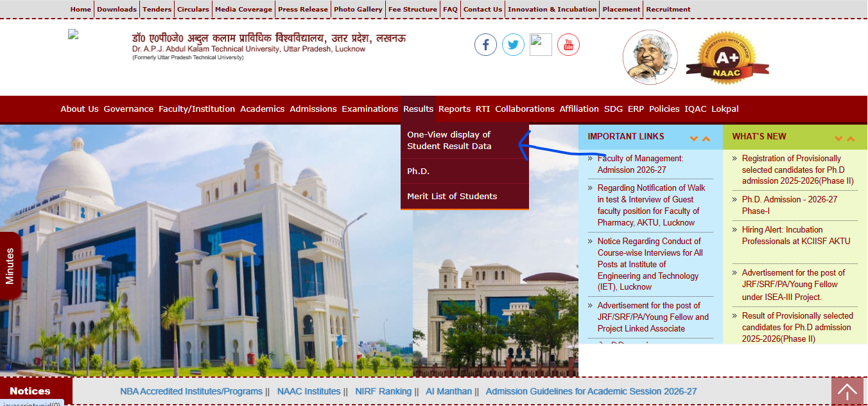Open Policies in main navigation

pyautogui.click(x=664, y=109)
